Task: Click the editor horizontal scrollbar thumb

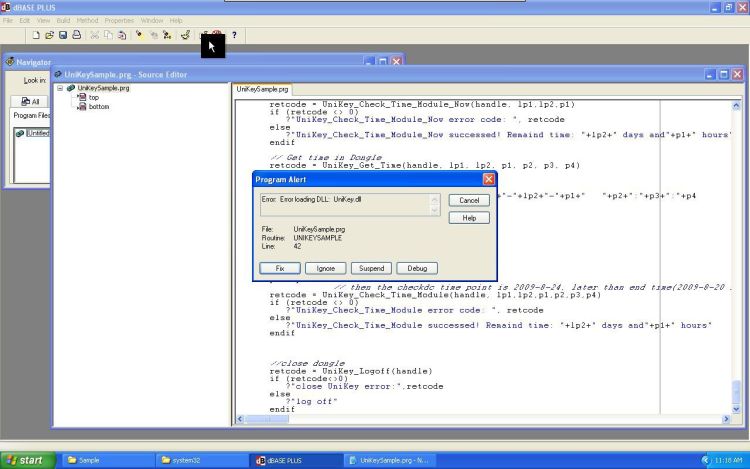Action: click(267, 419)
